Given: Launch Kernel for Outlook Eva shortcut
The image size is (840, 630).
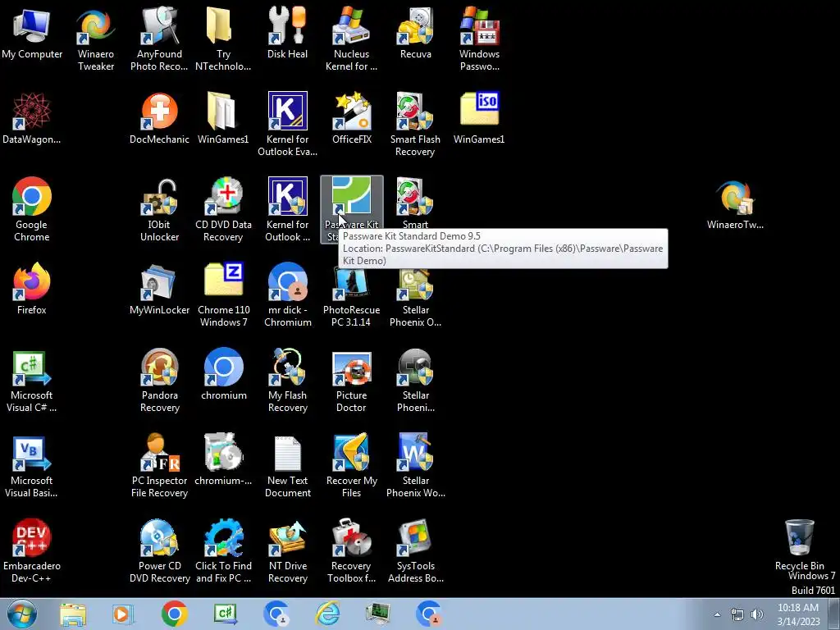Looking at the screenshot, I should (x=287, y=125).
